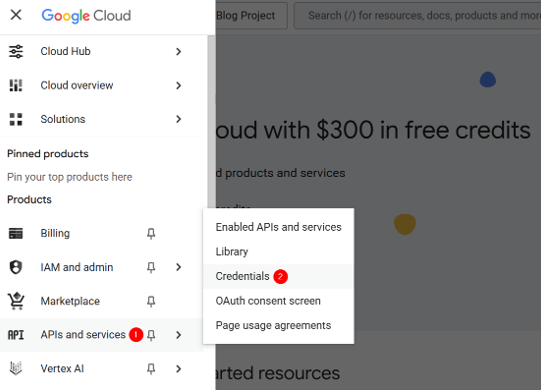Click the API icon beside APIs and services

16,335
